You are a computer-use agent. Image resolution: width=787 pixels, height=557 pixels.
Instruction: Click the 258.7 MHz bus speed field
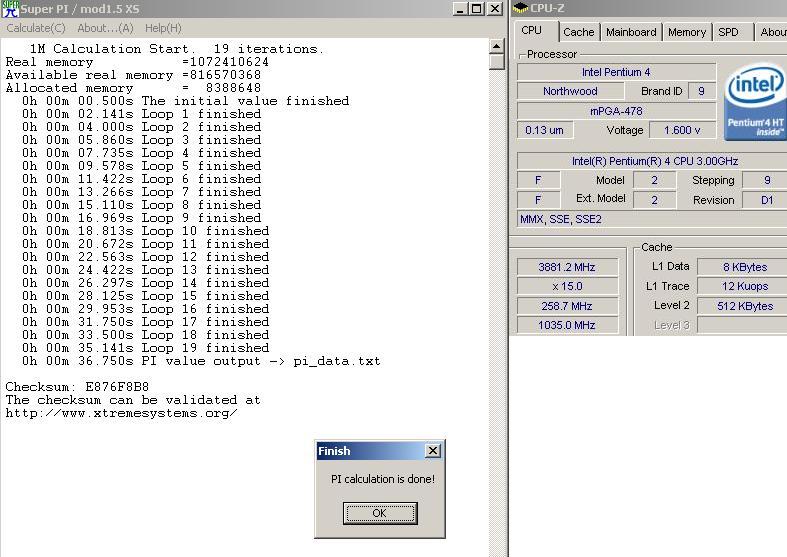pyautogui.click(x=567, y=306)
